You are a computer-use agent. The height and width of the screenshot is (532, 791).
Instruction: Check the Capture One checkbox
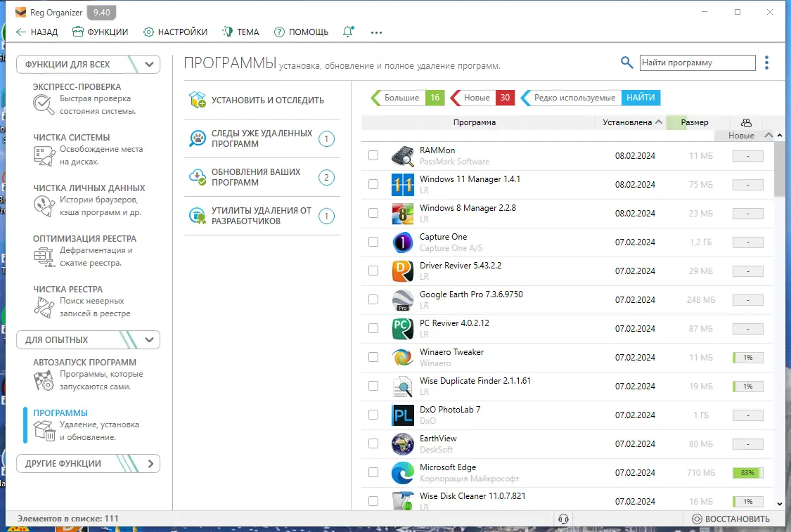373,242
